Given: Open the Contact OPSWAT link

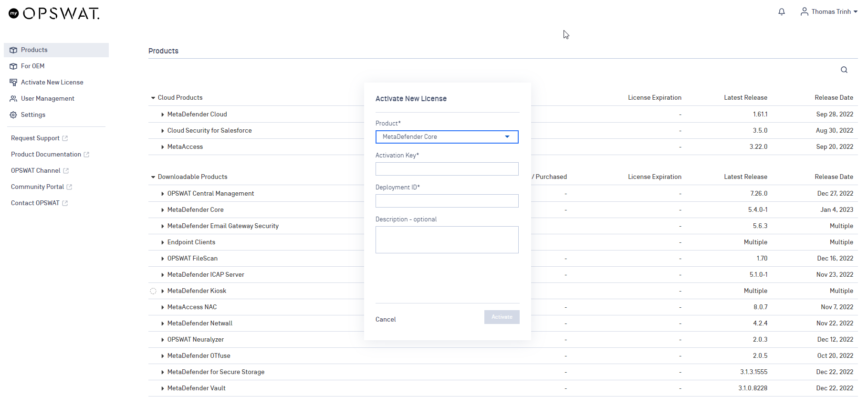Looking at the screenshot, I should [35, 203].
